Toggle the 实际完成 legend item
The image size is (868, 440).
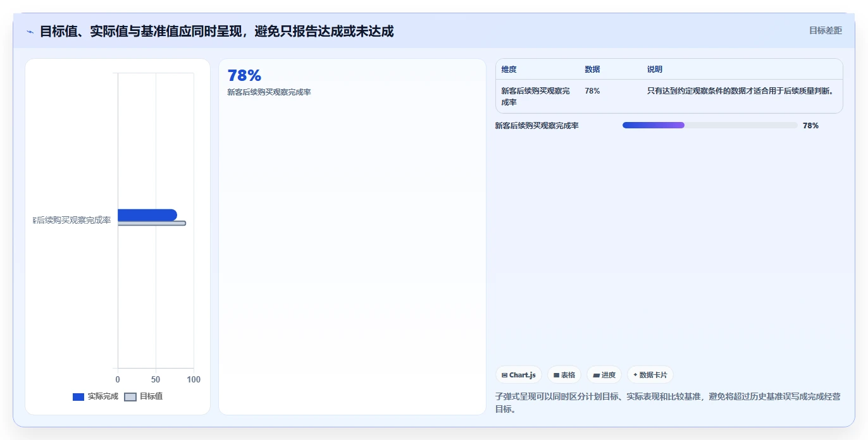[96, 396]
